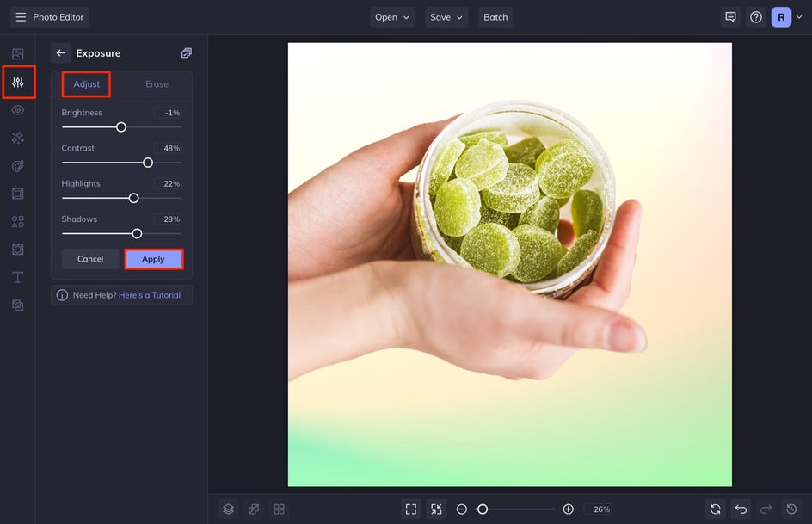Click the Brightness percentage input field
This screenshot has width=812, height=524.
point(168,113)
